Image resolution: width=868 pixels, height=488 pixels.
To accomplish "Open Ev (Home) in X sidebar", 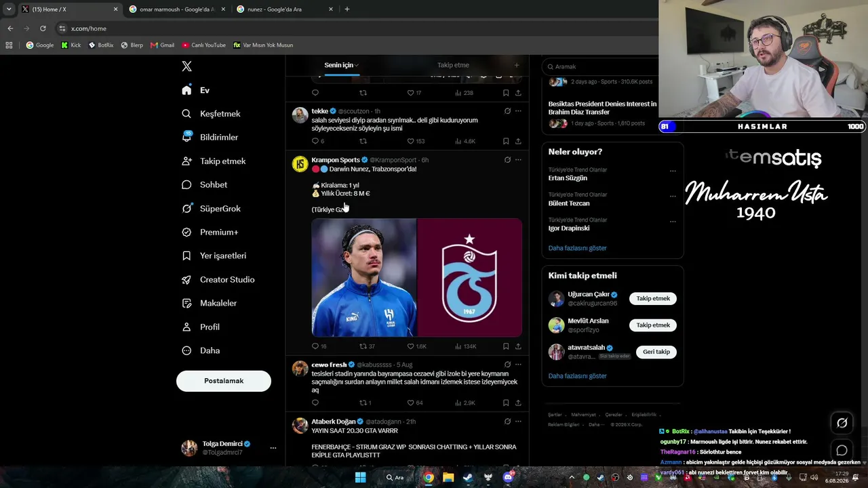I will [195, 90].
